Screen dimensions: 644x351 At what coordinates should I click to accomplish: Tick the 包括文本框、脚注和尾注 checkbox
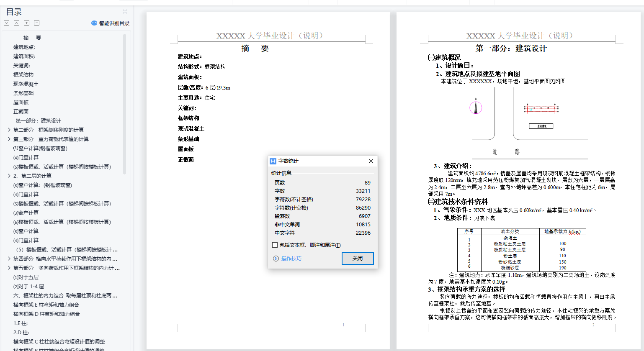[x=275, y=245]
